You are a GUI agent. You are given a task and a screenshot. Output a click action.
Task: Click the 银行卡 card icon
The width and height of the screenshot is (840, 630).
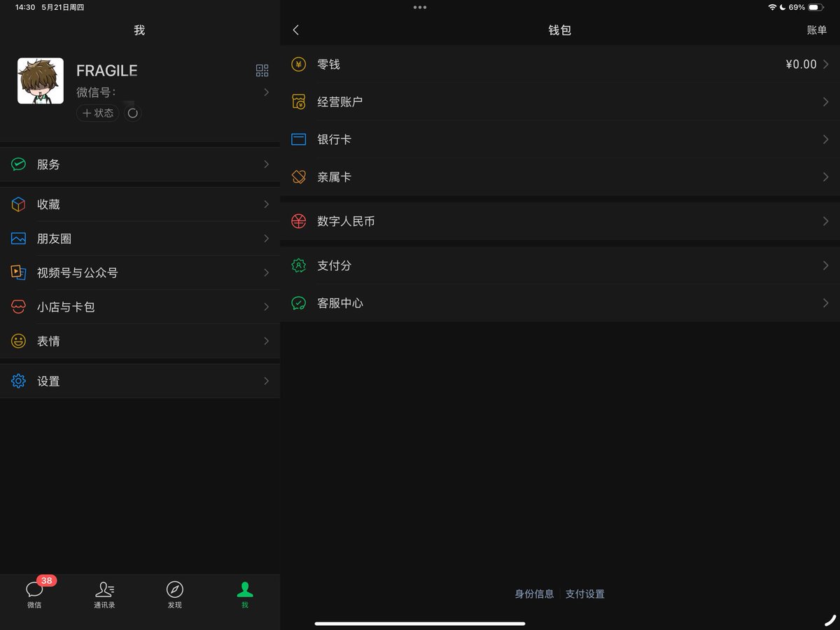[299, 139]
